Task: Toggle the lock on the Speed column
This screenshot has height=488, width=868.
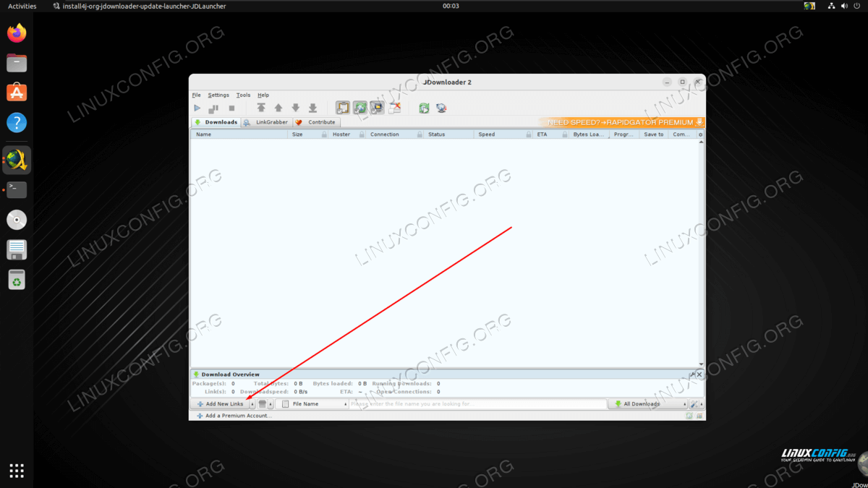Action: [527, 134]
